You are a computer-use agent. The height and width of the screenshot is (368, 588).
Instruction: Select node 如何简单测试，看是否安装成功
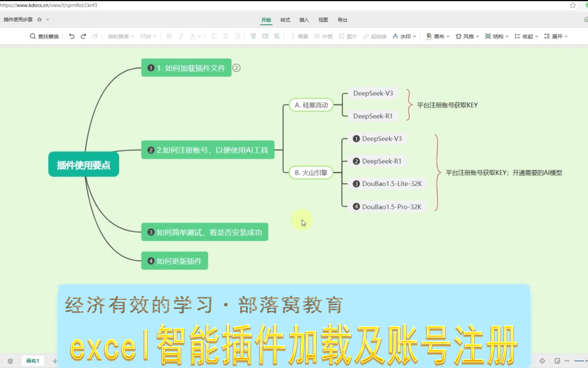point(205,232)
